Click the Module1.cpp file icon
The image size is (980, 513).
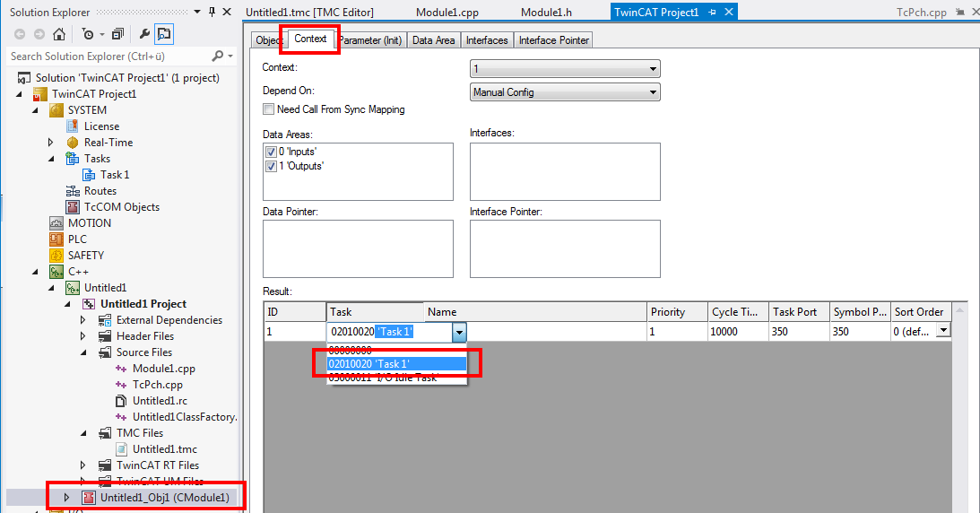[121, 369]
